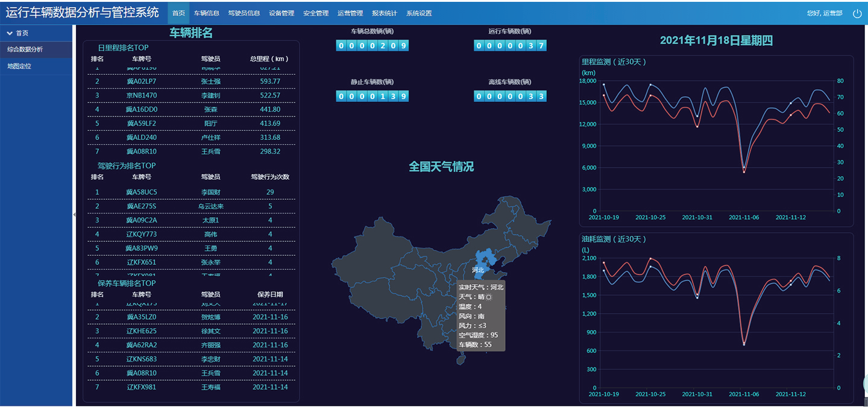Switch to the 首页 top tab

pyautogui.click(x=178, y=13)
